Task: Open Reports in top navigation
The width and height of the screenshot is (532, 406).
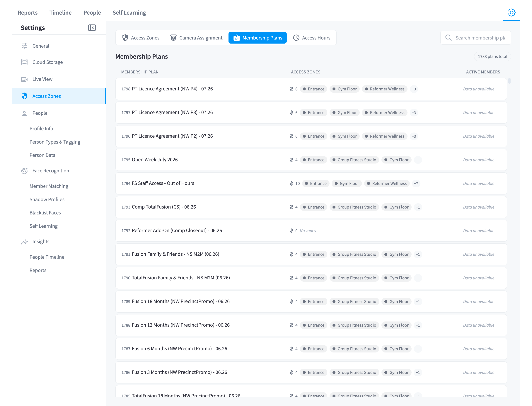Action: point(28,13)
